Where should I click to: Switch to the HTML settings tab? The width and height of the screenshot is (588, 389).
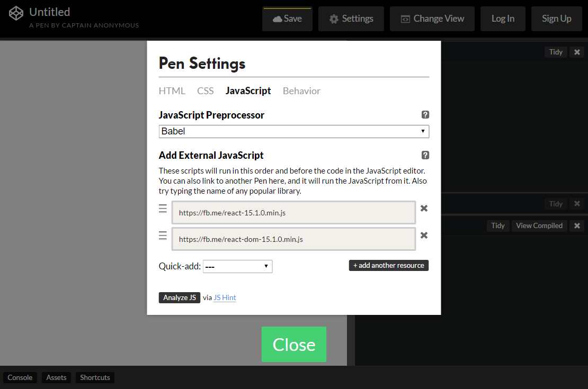tap(172, 91)
